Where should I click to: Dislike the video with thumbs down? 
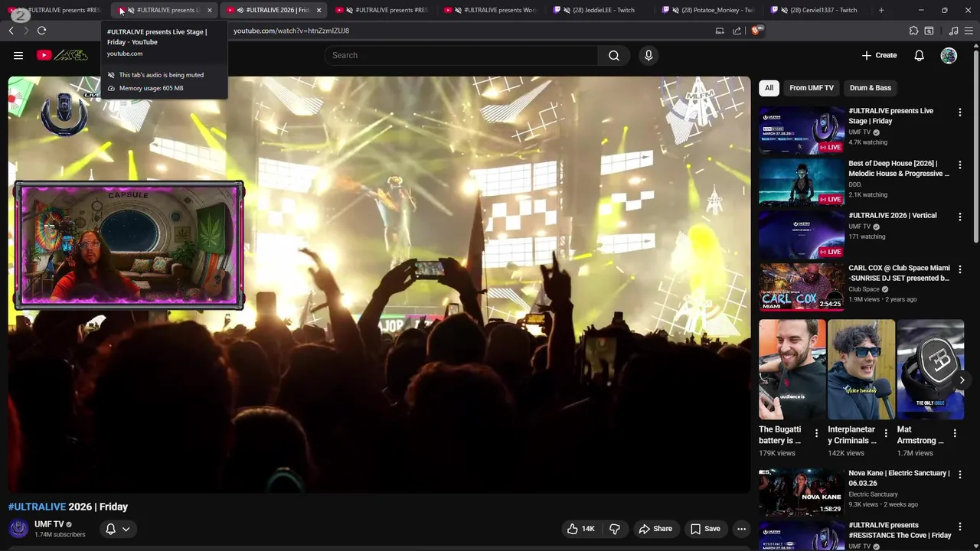click(x=614, y=529)
